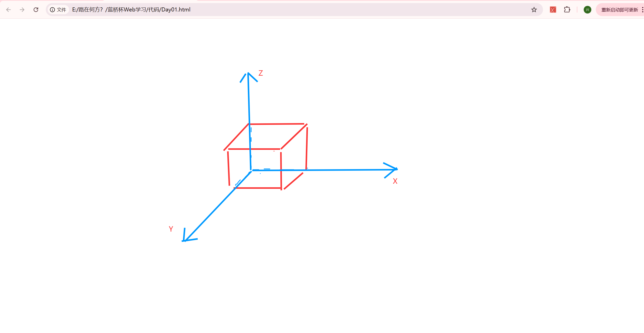Screen dimensions: 644x333
Task: Click the red X axis label
Action: (395, 181)
